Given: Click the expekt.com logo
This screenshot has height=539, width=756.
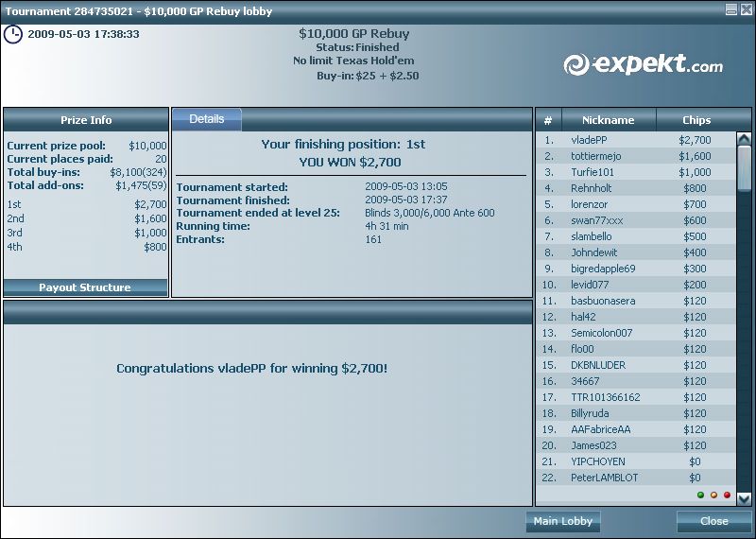Looking at the screenshot, I should tap(644, 64).
